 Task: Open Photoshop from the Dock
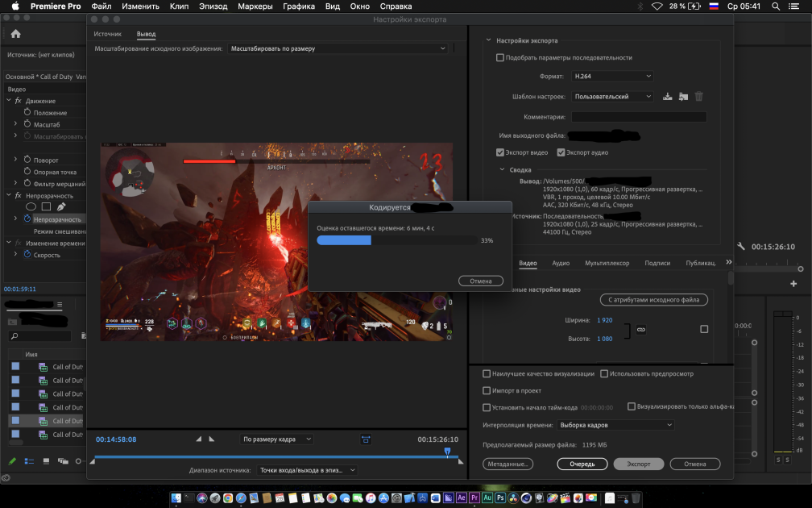[x=499, y=498]
